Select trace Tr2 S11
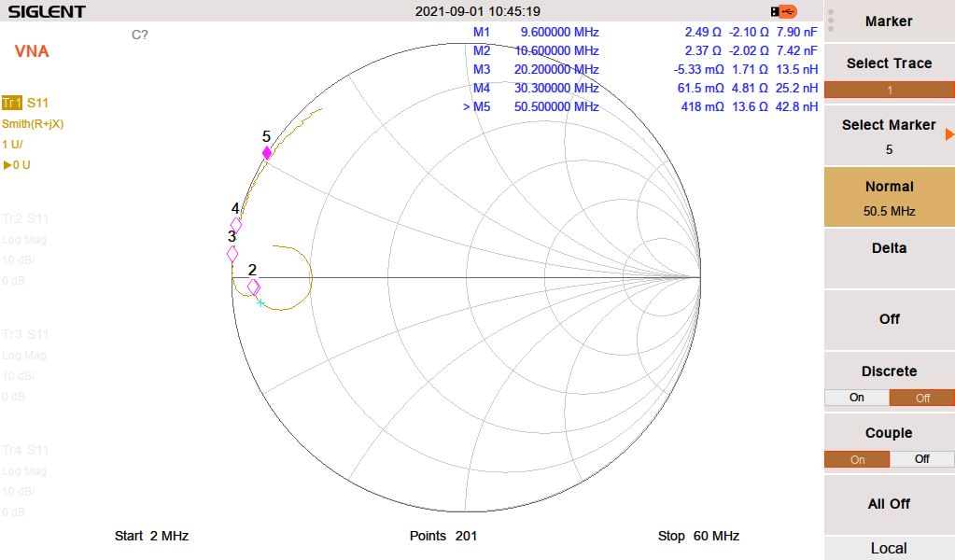The height and width of the screenshot is (560, 955). [25, 218]
